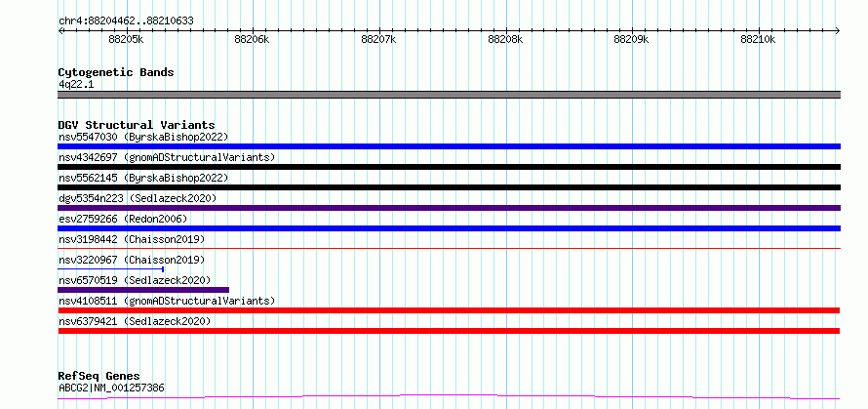Click the red bar for nsv6379421
Screen dimensions: 868x409
pyautogui.click(x=449, y=331)
